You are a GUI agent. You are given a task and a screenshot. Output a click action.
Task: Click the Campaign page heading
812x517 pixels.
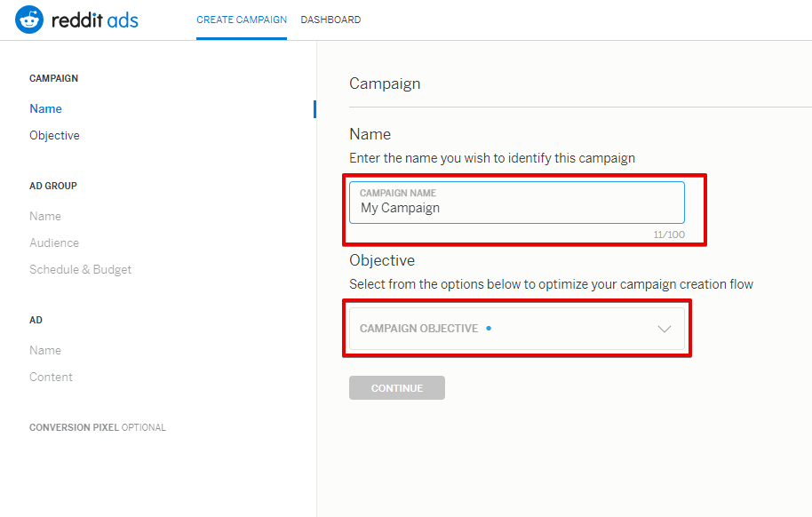tap(385, 84)
